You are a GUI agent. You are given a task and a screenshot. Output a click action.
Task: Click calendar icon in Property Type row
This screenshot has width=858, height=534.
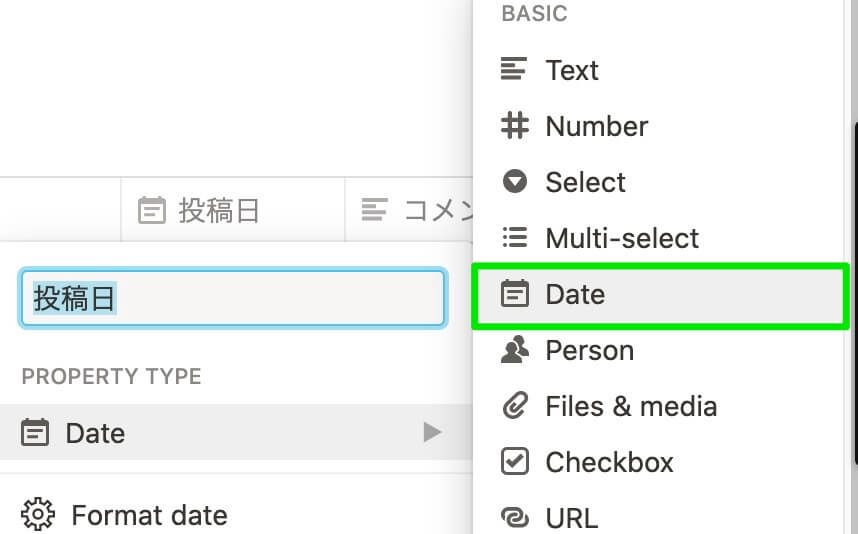tap(35, 432)
